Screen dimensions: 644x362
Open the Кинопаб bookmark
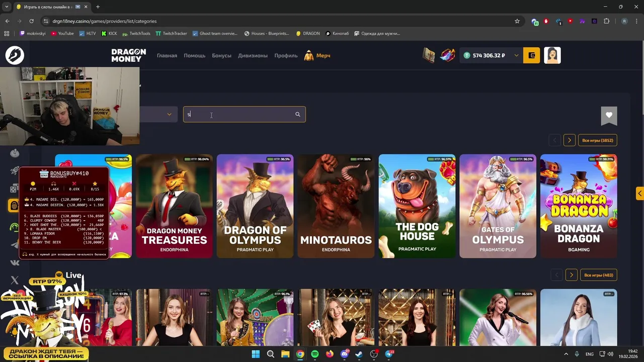pyautogui.click(x=337, y=34)
